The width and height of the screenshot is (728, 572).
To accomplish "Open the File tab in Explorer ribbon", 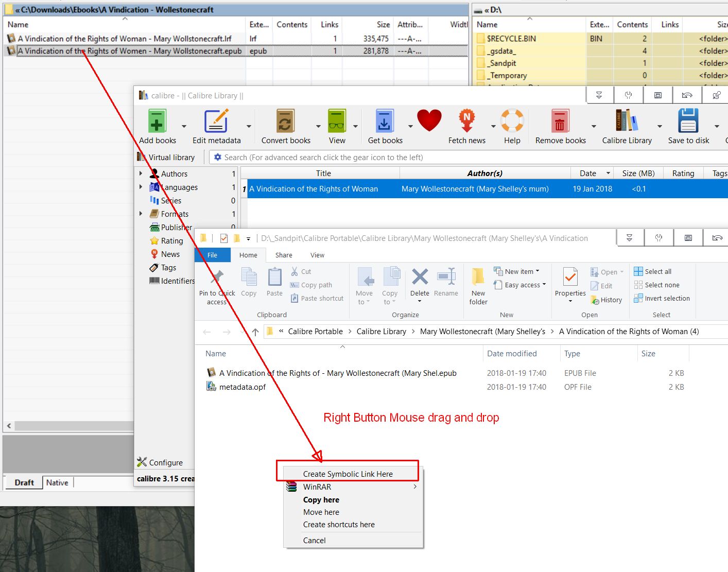I will (x=212, y=255).
